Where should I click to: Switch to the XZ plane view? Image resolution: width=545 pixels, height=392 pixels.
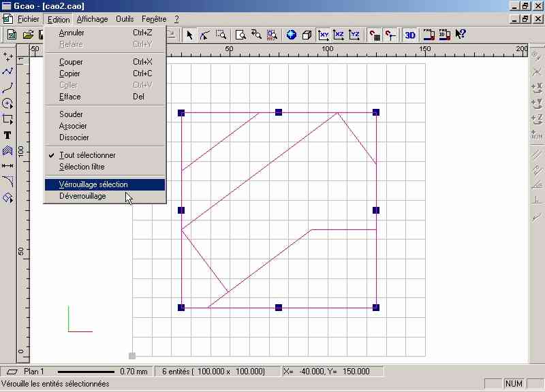(x=339, y=35)
